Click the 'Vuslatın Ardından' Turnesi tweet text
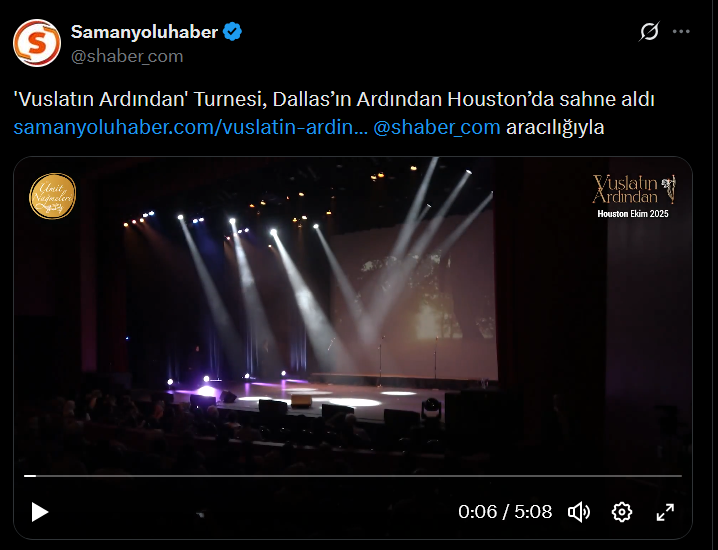Screen dimensions: 718x550 tap(334, 99)
